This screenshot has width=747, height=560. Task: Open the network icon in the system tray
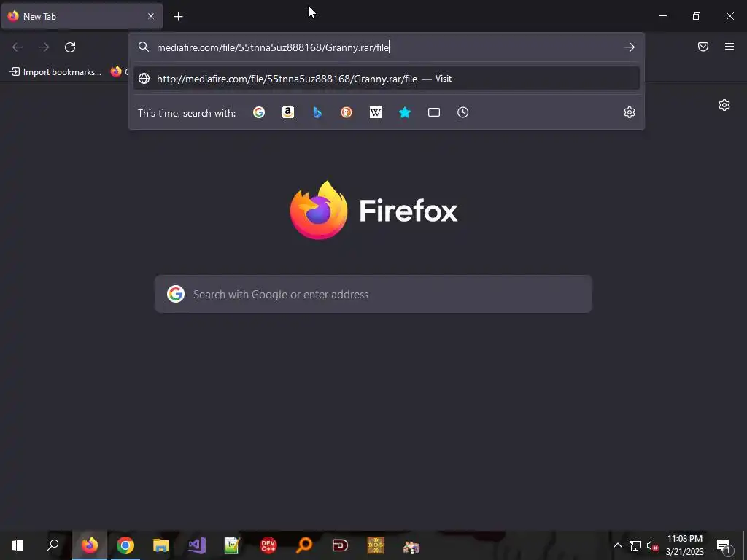click(x=635, y=545)
